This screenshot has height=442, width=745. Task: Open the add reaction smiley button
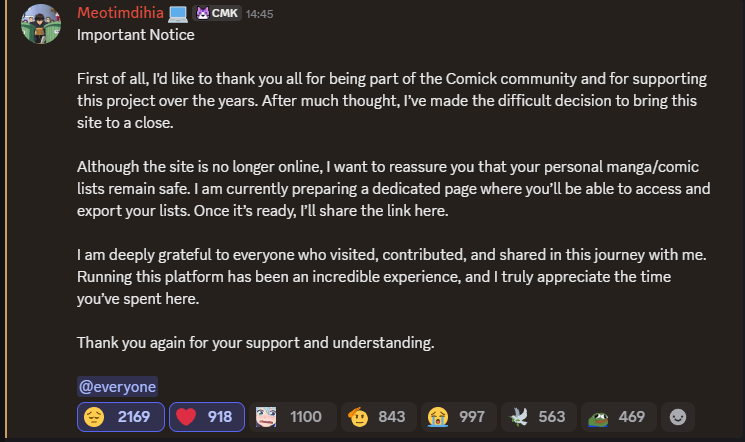(679, 417)
